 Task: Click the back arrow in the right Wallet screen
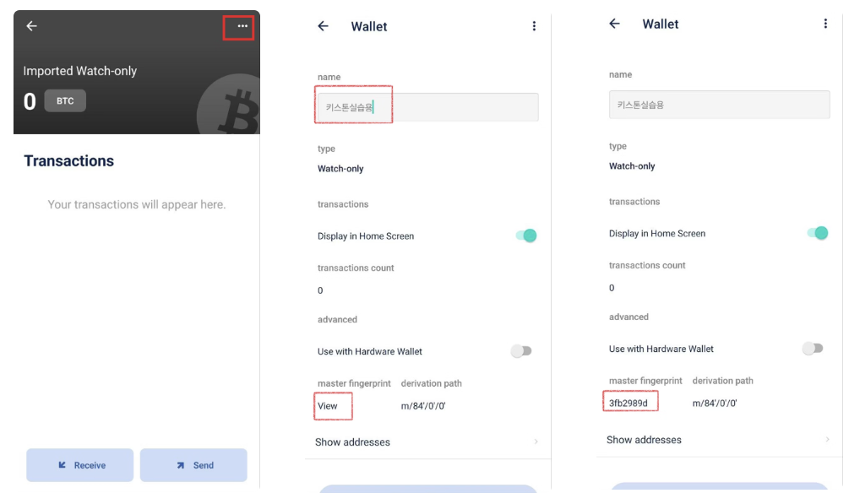(614, 24)
